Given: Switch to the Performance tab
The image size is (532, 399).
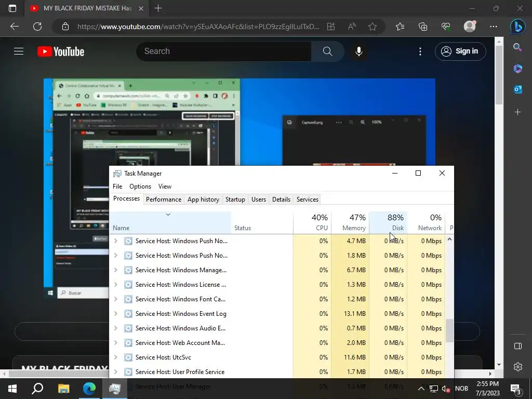Looking at the screenshot, I should point(164,199).
